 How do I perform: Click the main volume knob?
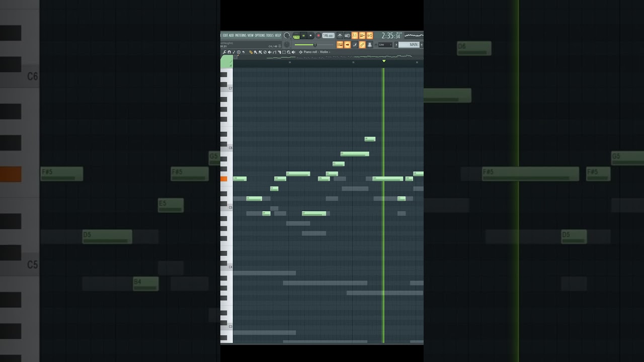click(287, 35)
